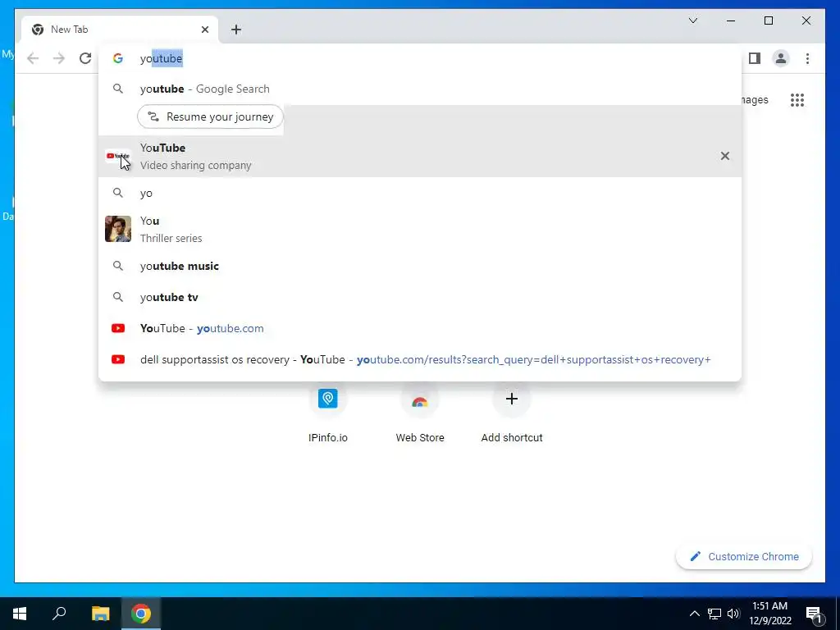Open the network status tray icon
The width and height of the screenshot is (840, 630).
tap(714, 614)
